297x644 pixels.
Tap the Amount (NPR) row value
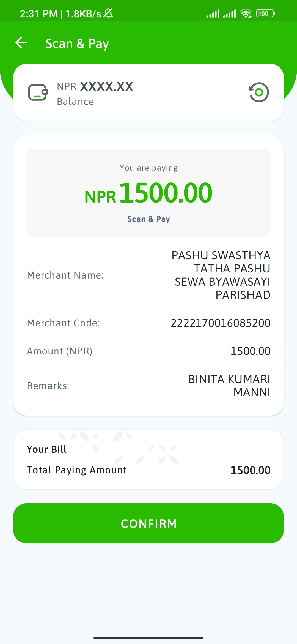[x=251, y=351]
